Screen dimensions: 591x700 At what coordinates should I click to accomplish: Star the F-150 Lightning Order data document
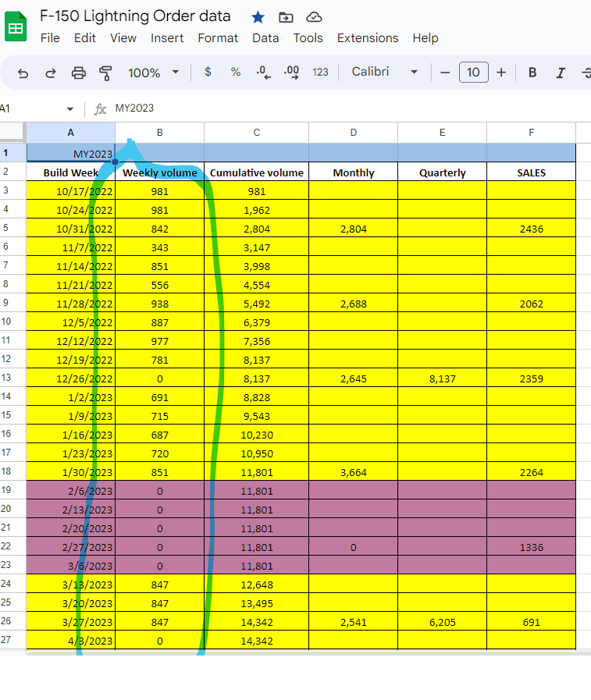click(258, 17)
